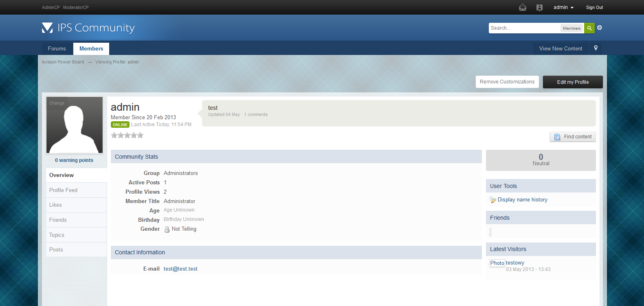Screen dimensions: 644x306
Task: Open advanced search gear icon
Action: pyautogui.click(x=600, y=28)
